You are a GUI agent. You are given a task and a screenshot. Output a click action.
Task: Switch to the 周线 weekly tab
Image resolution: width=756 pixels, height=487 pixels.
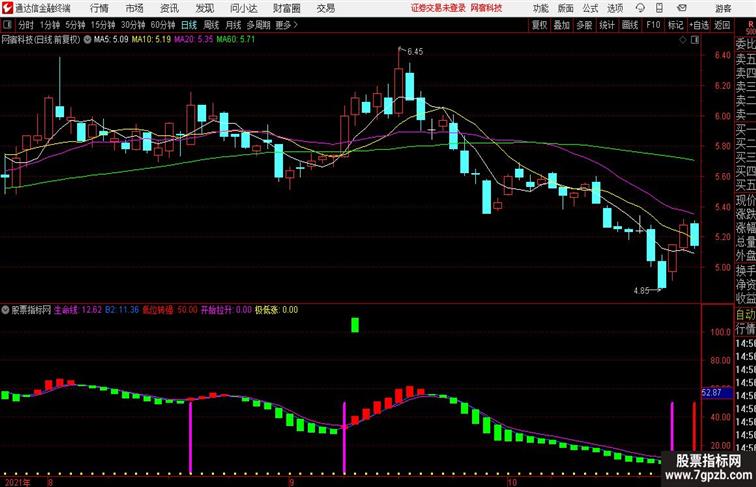click(x=211, y=25)
